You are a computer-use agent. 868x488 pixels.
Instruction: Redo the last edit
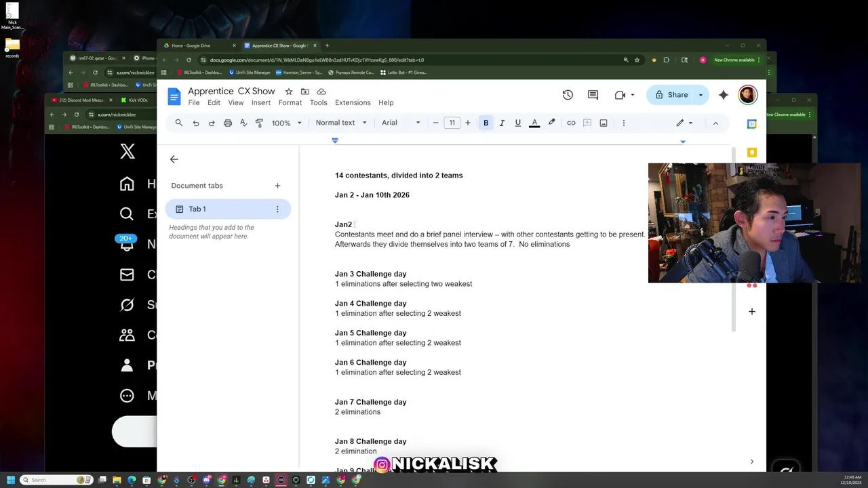pos(212,123)
